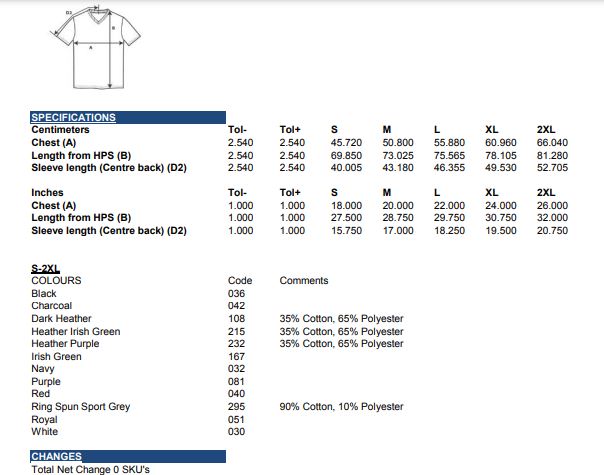This screenshot has height=475, width=604.
Task: Click colour code 036 for Black
Action: coord(237,294)
